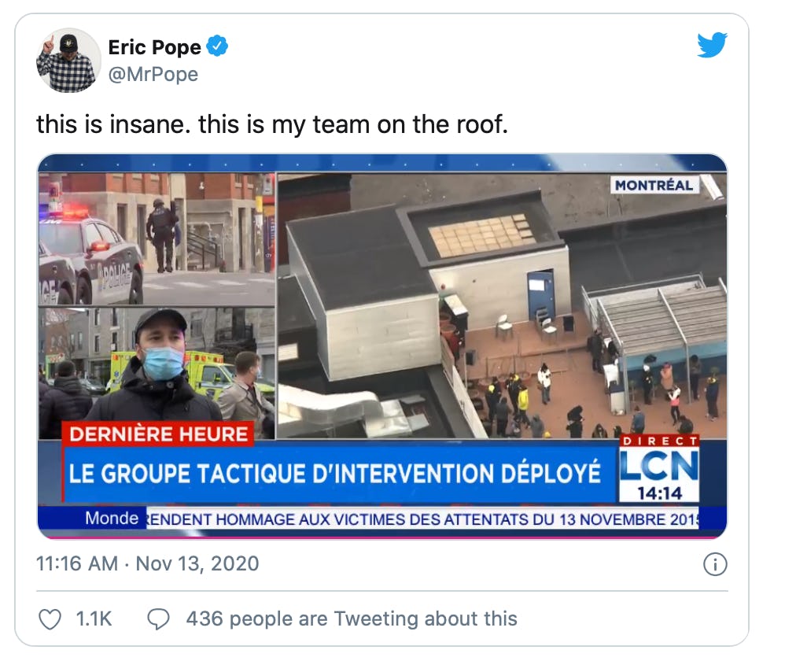Open the embedded LCN news video image
785x672 pixels.
(x=382, y=346)
